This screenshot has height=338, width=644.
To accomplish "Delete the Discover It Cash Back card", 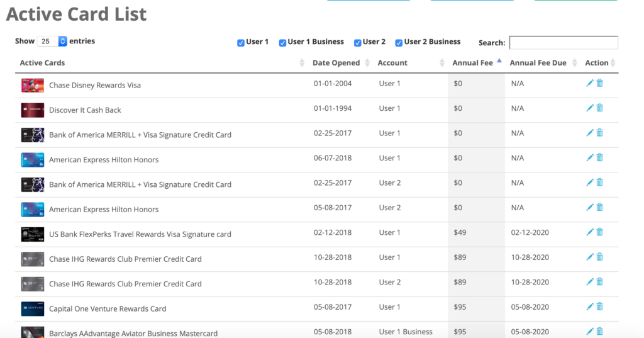I will tap(599, 108).
